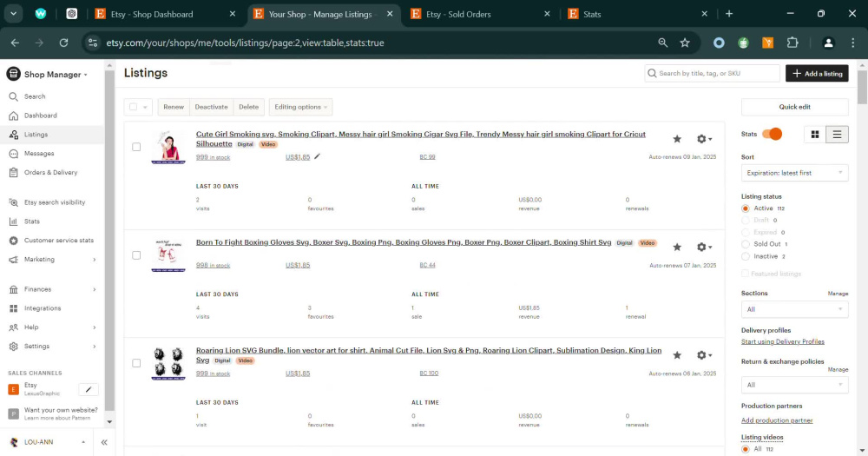Image resolution: width=868 pixels, height=456 pixels.
Task: Open Customer service stats
Action: tap(59, 241)
